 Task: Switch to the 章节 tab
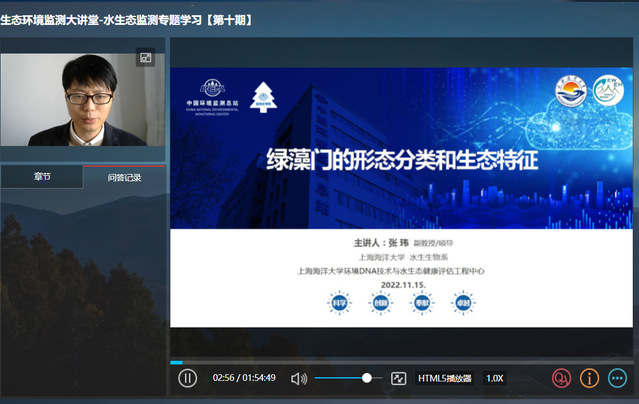click(x=42, y=177)
